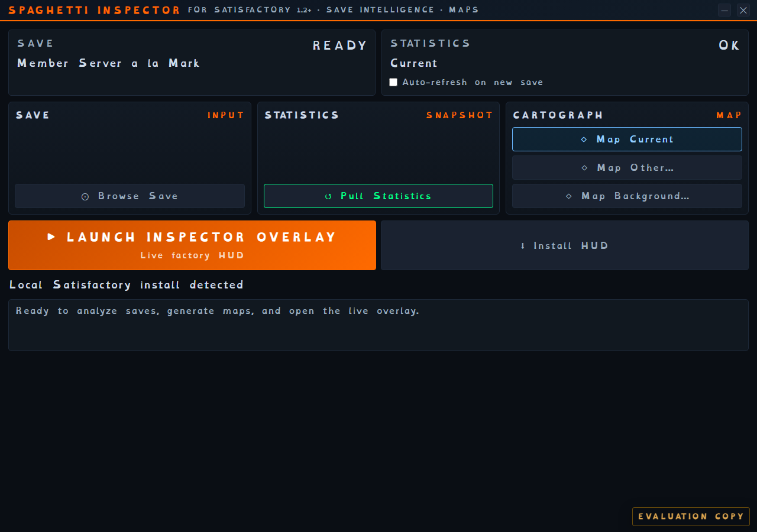Launch Inspector Overlay live HUD

192,245
